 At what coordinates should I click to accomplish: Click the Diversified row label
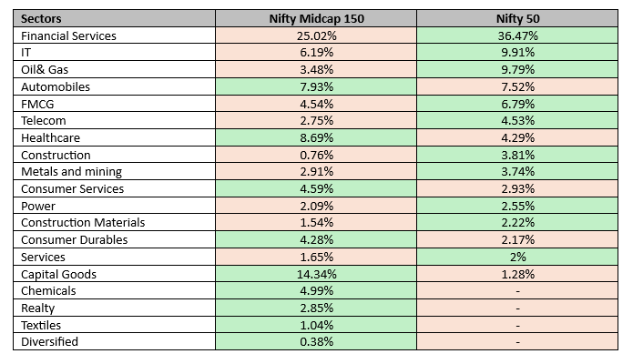[x=49, y=342]
